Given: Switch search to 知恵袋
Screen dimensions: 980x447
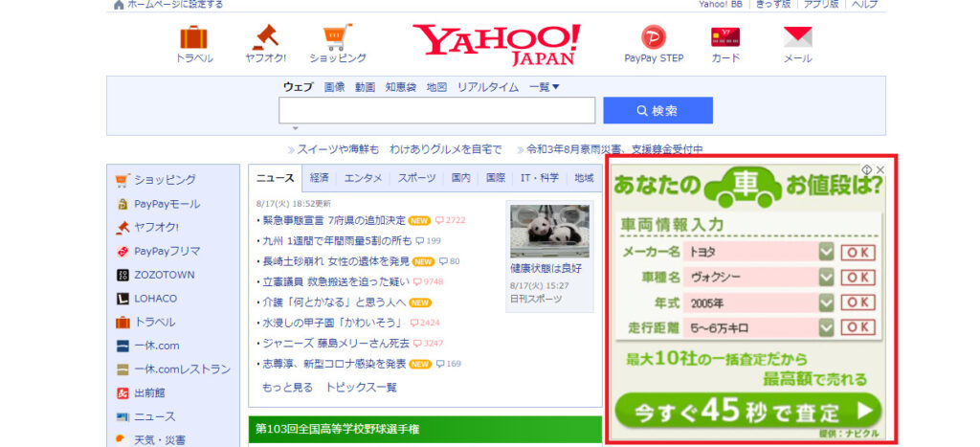Looking at the screenshot, I should (x=401, y=87).
